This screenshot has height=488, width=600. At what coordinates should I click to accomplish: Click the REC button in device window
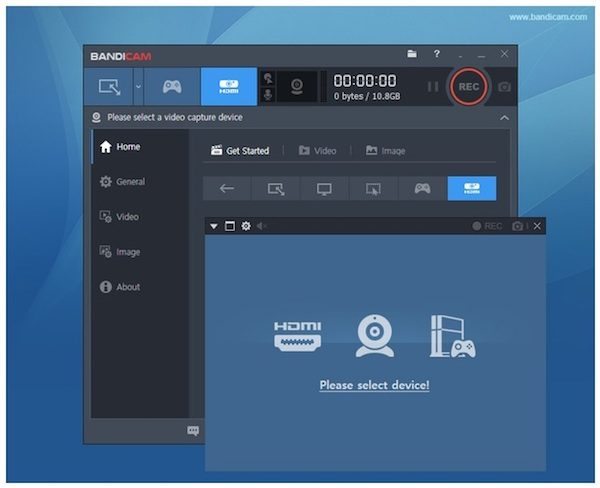pyautogui.click(x=487, y=226)
